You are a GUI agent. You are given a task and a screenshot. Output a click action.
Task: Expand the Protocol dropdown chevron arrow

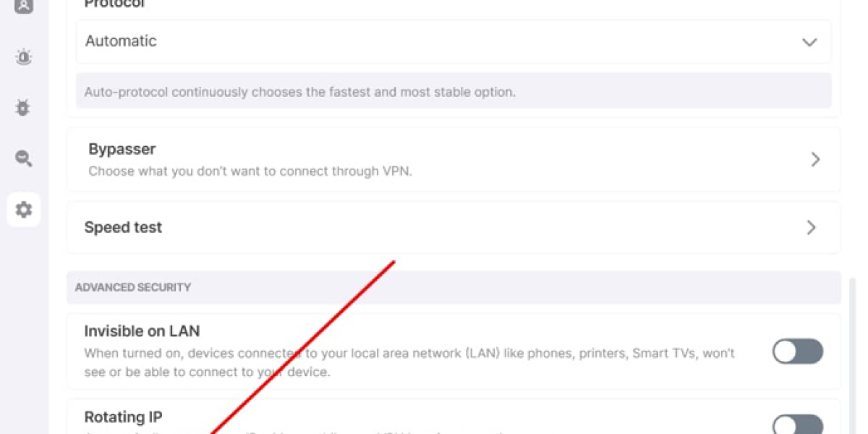coord(809,42)
